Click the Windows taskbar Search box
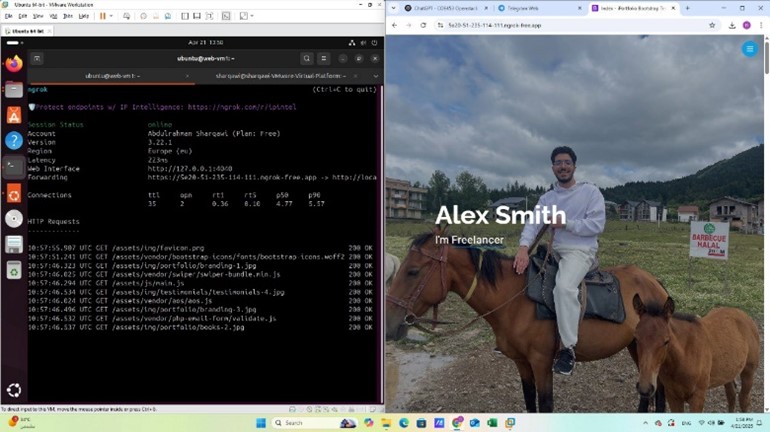 click(305, 423)
